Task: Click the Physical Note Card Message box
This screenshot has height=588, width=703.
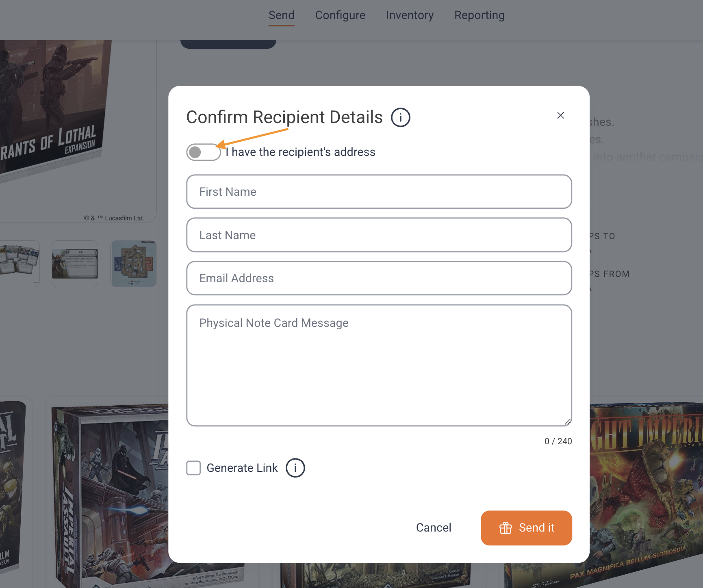Action: coord(379,365)
